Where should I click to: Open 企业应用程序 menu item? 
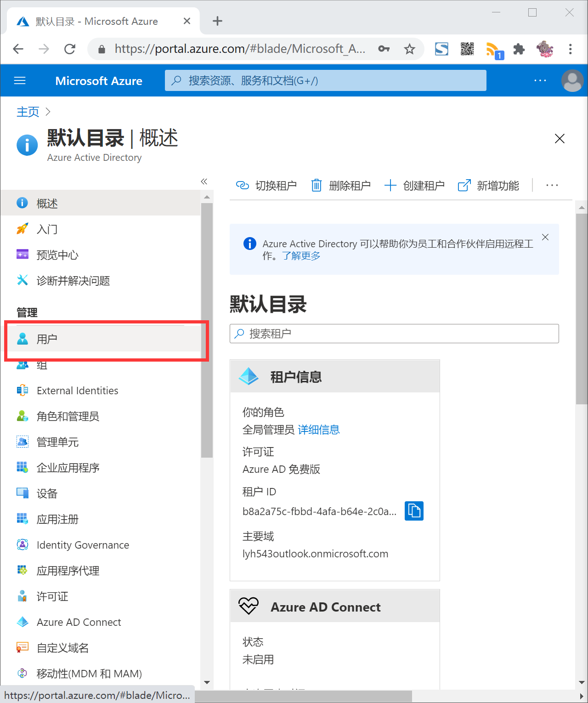pos(101,468)
